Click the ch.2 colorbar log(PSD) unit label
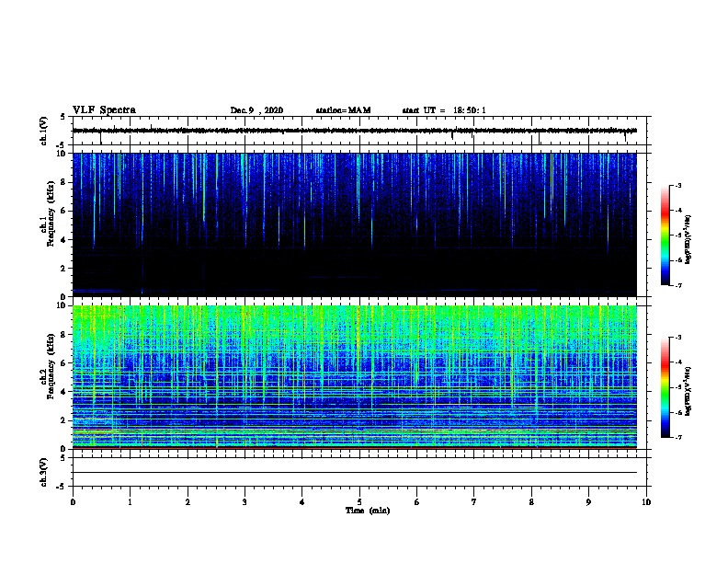The image size is (728, 563). coord(688,392)
